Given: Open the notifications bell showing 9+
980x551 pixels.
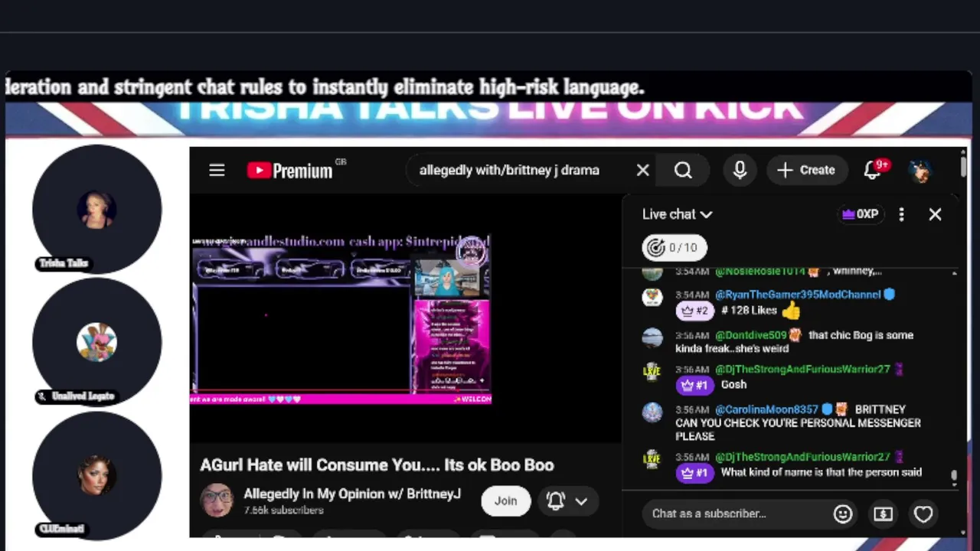Looking at the screenshot, I should 874,170.
